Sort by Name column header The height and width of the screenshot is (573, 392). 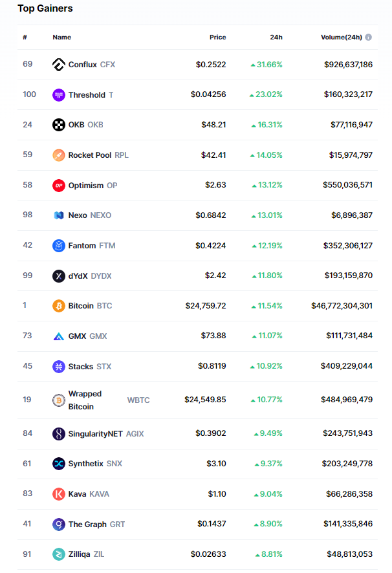(62, 38)
